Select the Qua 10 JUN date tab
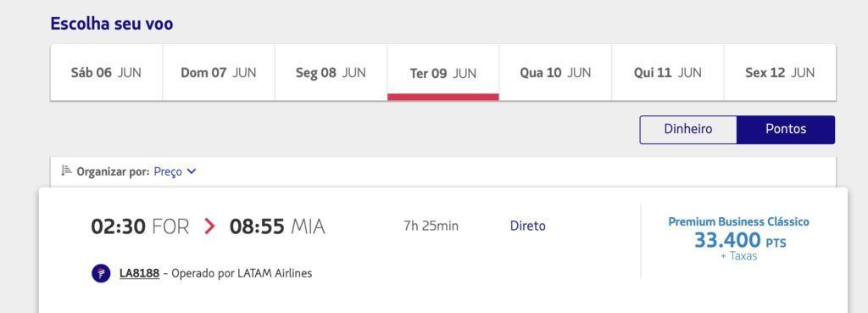This screenshot has height=313, width=868. 555,73
